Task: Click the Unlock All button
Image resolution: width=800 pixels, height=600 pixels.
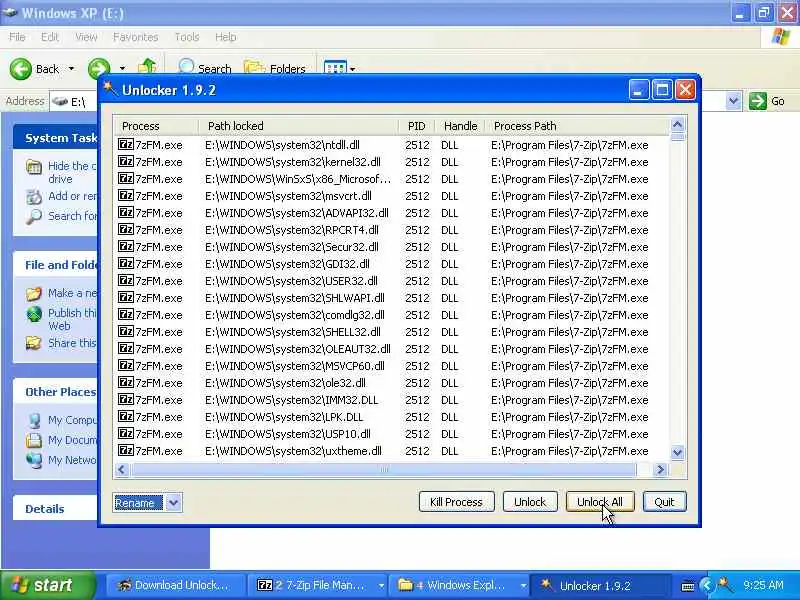Action: [x=600, y=502]
